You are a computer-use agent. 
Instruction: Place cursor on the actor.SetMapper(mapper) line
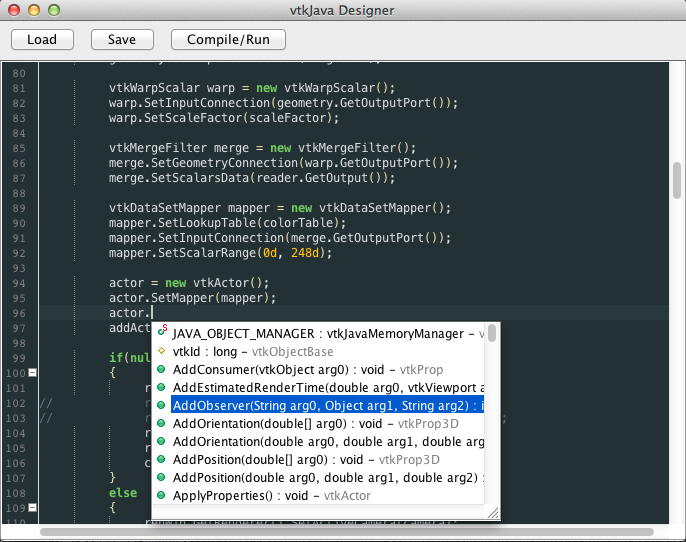(x=192, y=298)
